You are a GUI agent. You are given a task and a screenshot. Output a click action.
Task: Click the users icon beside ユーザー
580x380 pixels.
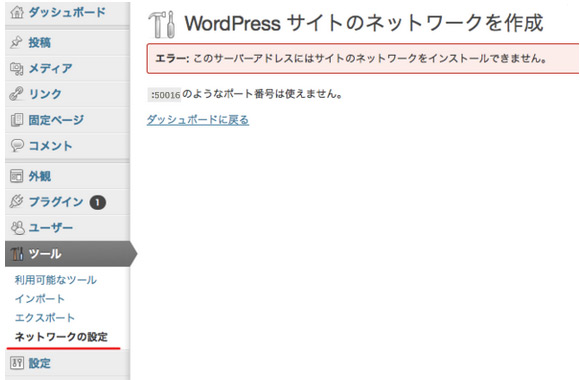(x=17, y=228)
